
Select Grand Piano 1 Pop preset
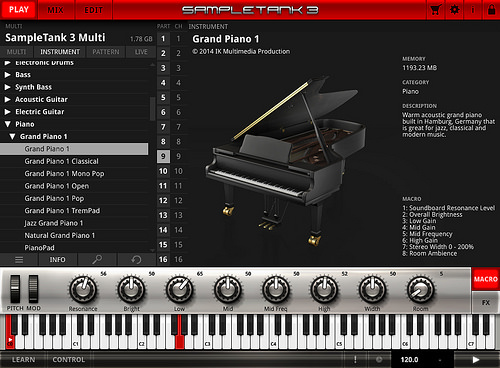point(74,198)
